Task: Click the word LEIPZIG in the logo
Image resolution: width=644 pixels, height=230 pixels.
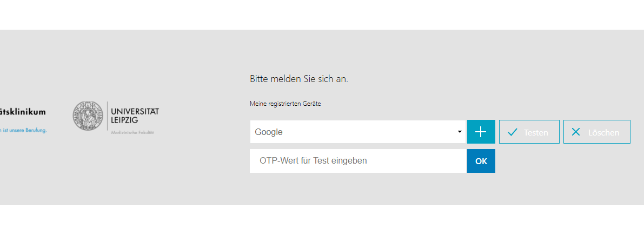Action: tap(124, 119)
